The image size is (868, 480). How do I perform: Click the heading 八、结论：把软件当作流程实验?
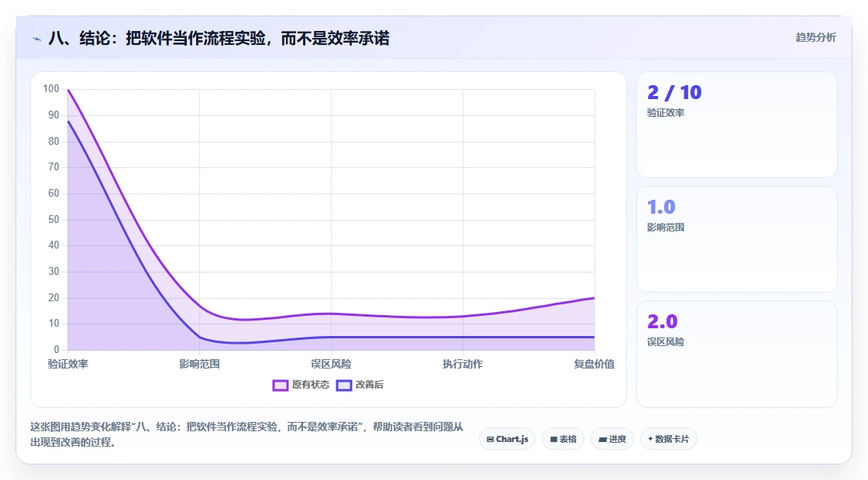coord(219,38)
